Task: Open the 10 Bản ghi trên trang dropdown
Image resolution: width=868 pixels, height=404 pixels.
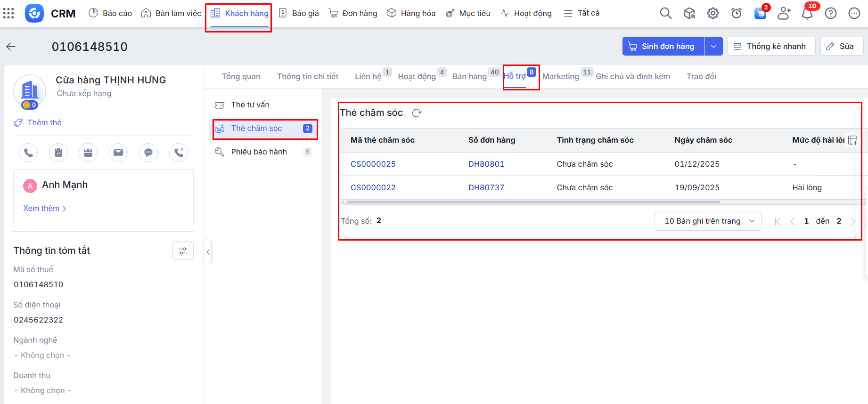Action: (707, 221)
